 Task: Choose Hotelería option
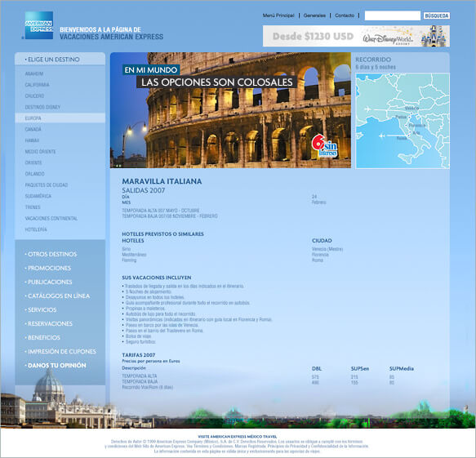coord(36,229)
